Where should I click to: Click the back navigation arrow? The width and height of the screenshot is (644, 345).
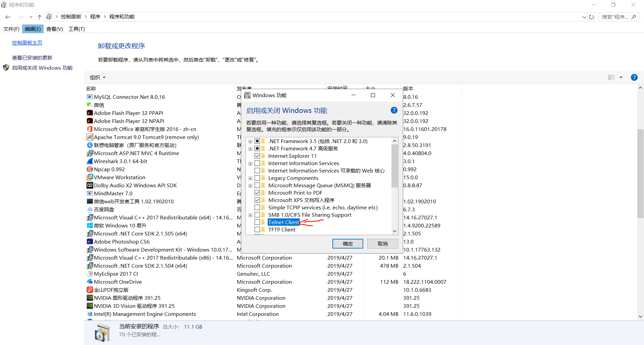8,17
